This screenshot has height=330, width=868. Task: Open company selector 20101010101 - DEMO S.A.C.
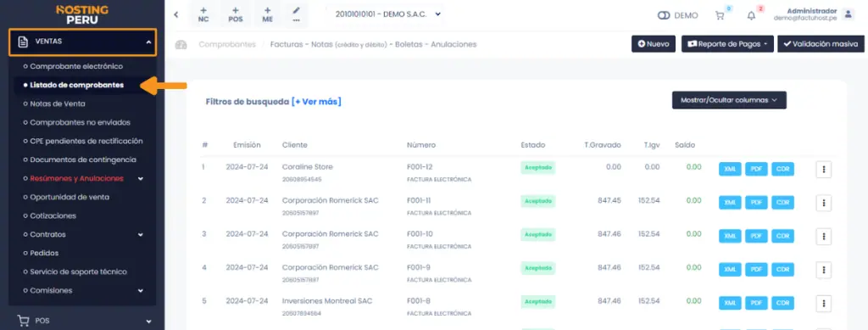[387, 14]
